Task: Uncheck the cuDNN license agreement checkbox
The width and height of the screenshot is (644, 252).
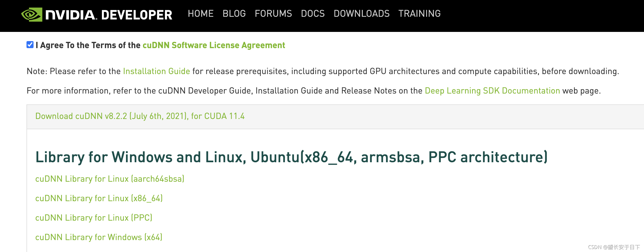Action: [30, 45]
